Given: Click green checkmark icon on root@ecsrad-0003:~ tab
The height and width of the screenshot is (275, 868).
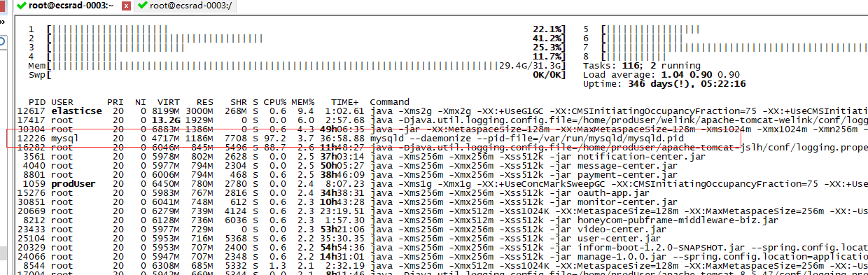Looking at the screenshot, I should pos(22,6).
